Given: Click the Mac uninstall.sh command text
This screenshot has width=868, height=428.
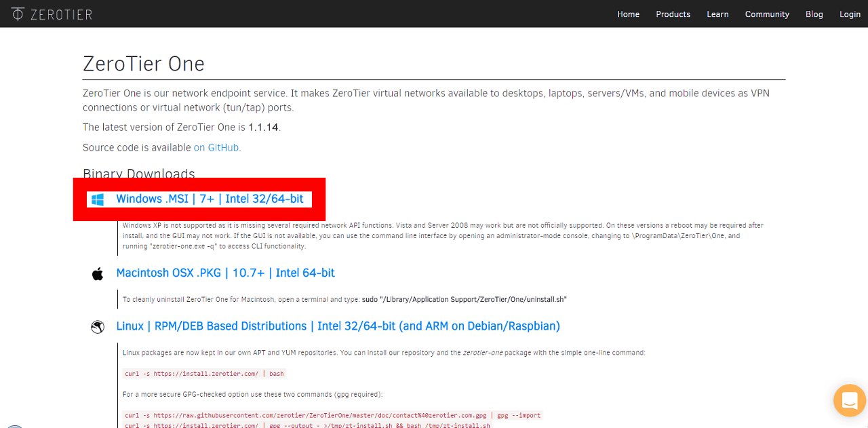Looking at the screenshot, I should 465,299.
